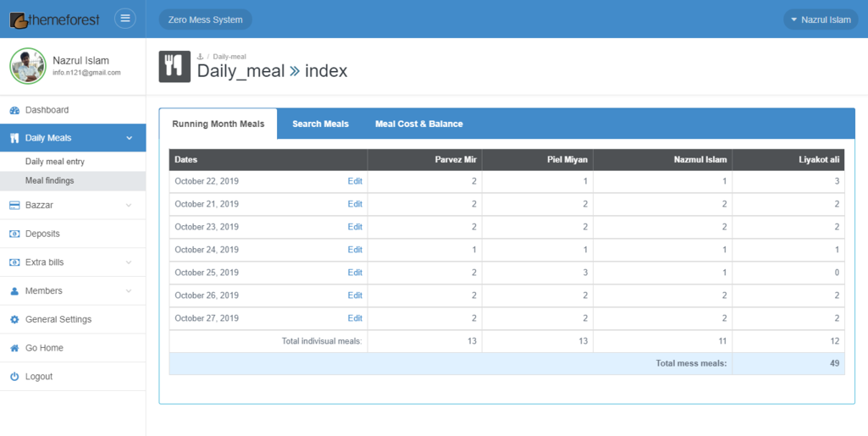Click the Dashboard gauge icon in sidebar

pyautogui.click(x=14, y=110)
